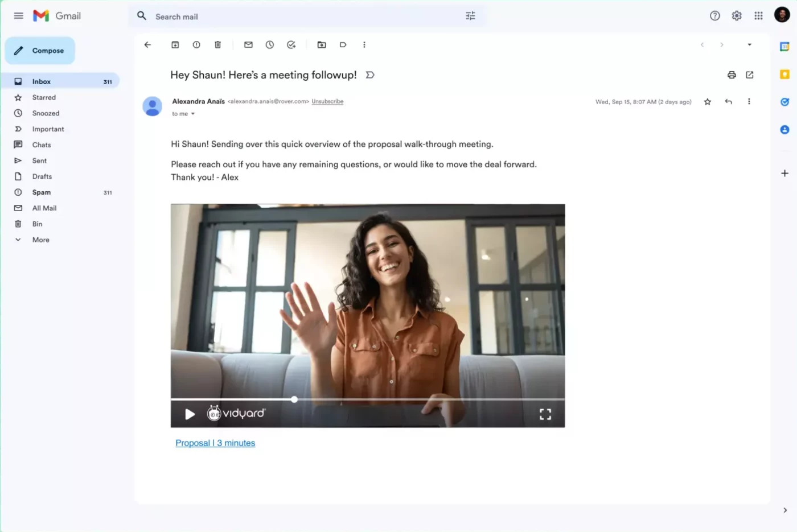Mark the email as unread
The width and height of the screenshot is (797, 532).
[248, 45]
